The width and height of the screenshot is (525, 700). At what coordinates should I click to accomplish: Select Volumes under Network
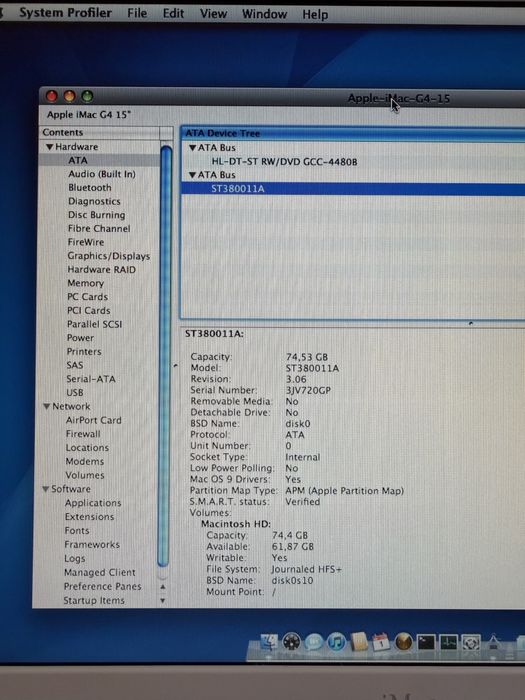[x=85, y=475]
